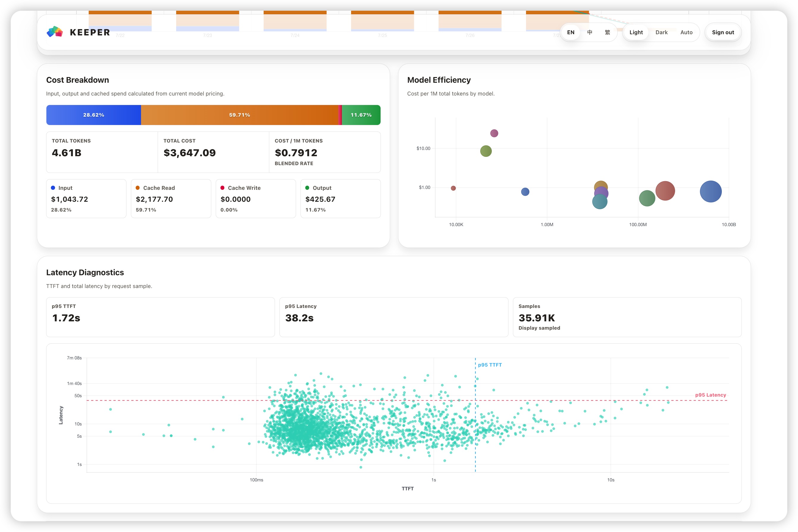Select the Light theme option
This screenshot has width=798, height=532.
coord(636,32)
